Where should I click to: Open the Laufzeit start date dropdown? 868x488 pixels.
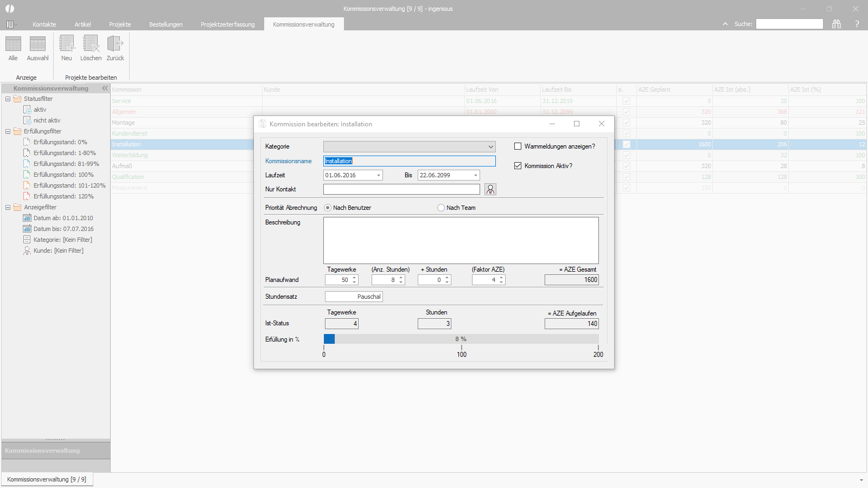click(x=379, y=175)
